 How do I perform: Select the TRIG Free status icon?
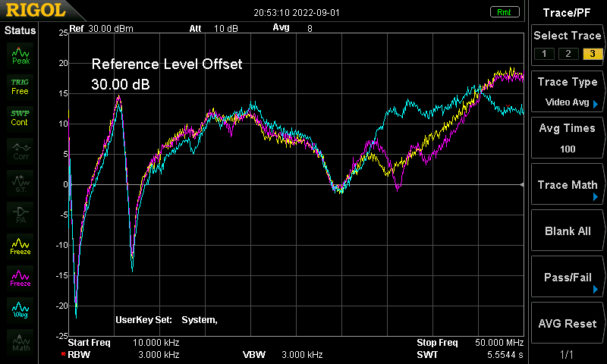20,86
